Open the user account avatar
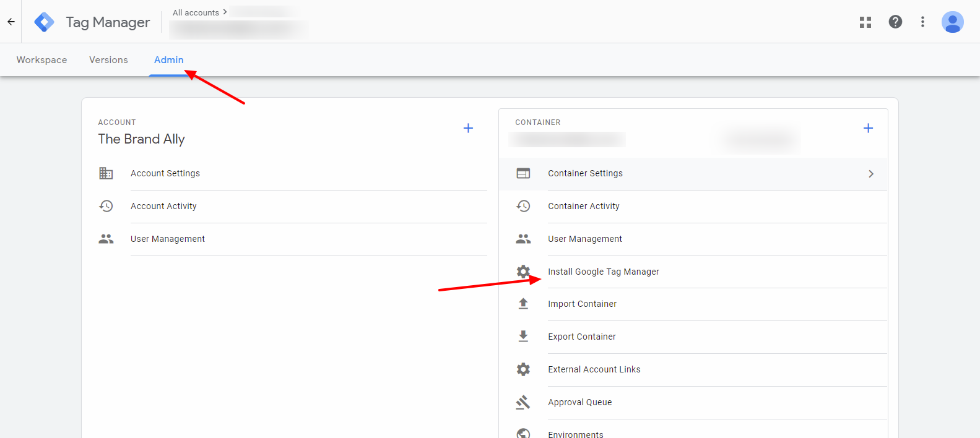Image resolution: width=980 pixels, height=438 pixels. click(953, 22)
